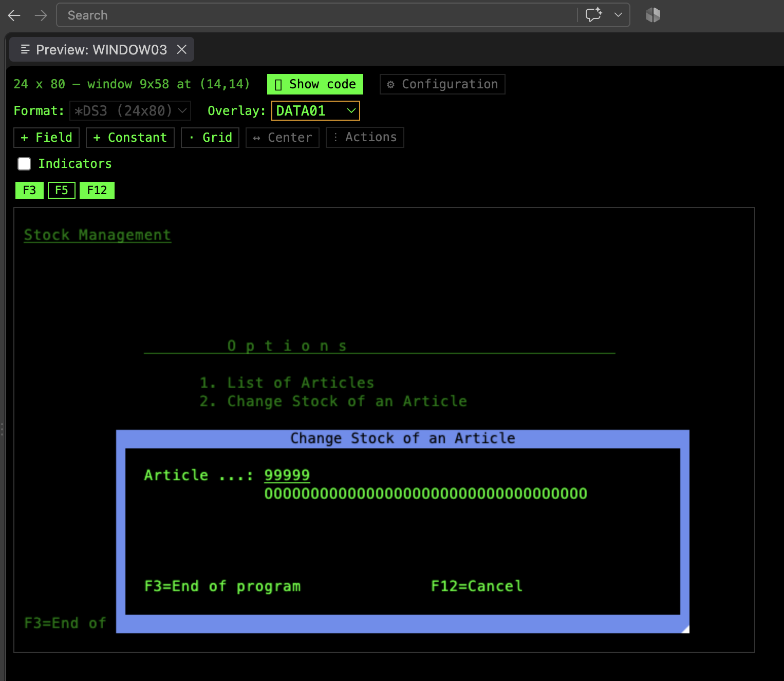Select the row of zeros field
The width and height of the screenshot is (784, 681).
(426, 494)
